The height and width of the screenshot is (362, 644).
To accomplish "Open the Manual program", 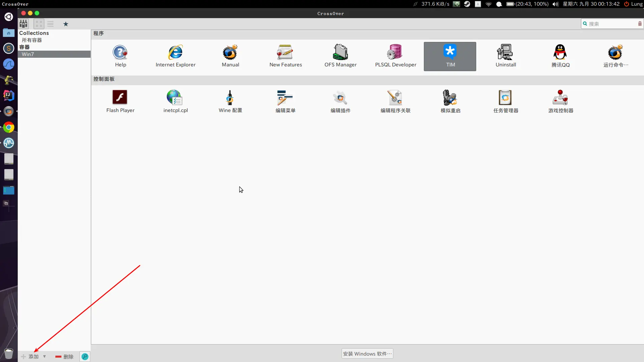I will tap(230, 56).
